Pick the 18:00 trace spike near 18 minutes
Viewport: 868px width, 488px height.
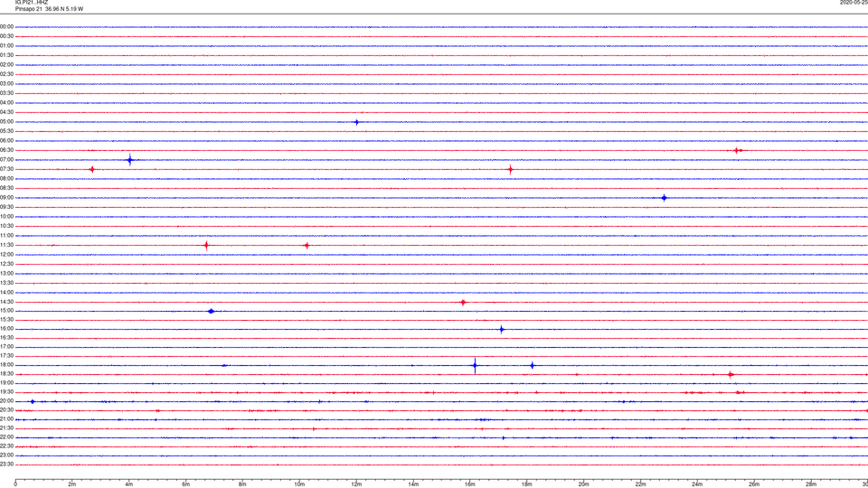[532, 366]
